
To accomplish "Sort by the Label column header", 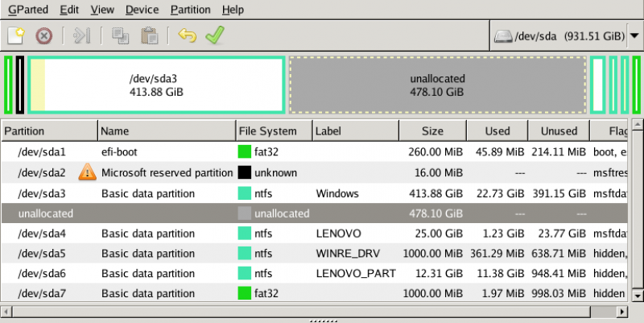I will point(356,131).
